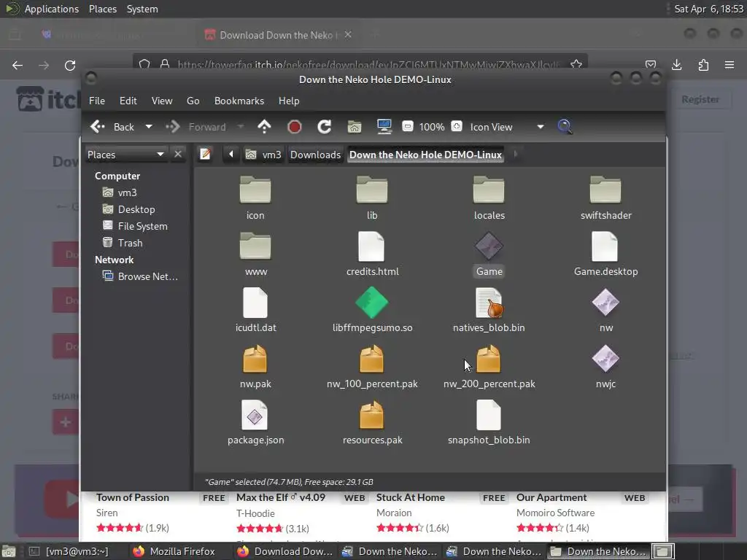The image size is (747, 560).
Task: Go to Home folder icon
Action: pyautogui.click(x=355, y=127)
